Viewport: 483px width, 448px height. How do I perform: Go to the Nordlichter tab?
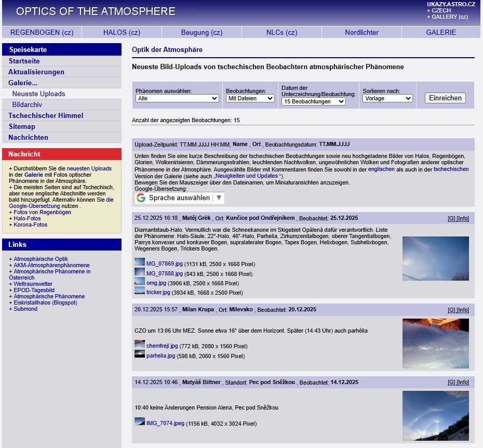click(361, 32)
